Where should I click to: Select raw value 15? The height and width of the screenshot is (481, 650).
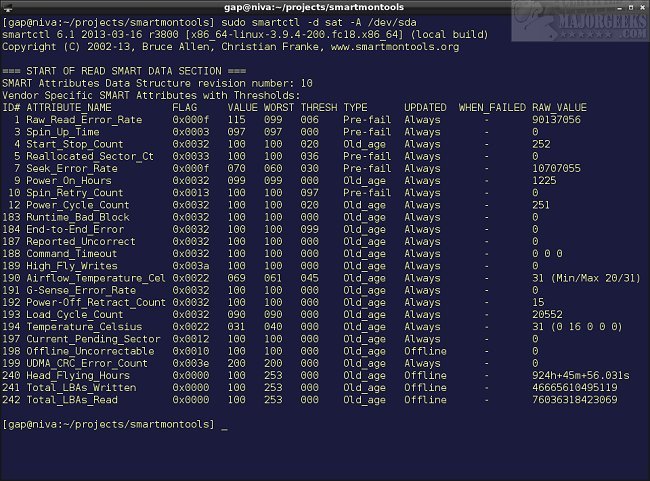coord(538,302)
